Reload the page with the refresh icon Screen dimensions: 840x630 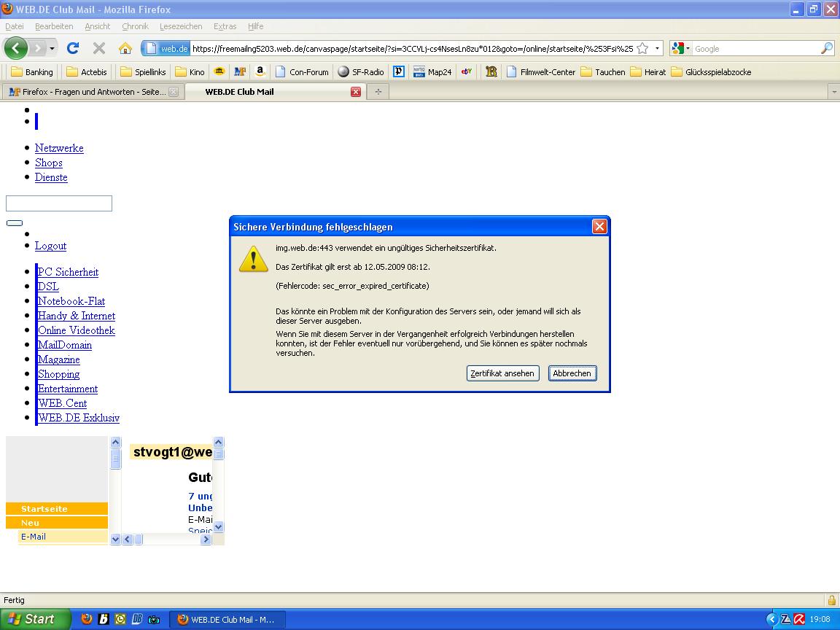tap(73, 48)
